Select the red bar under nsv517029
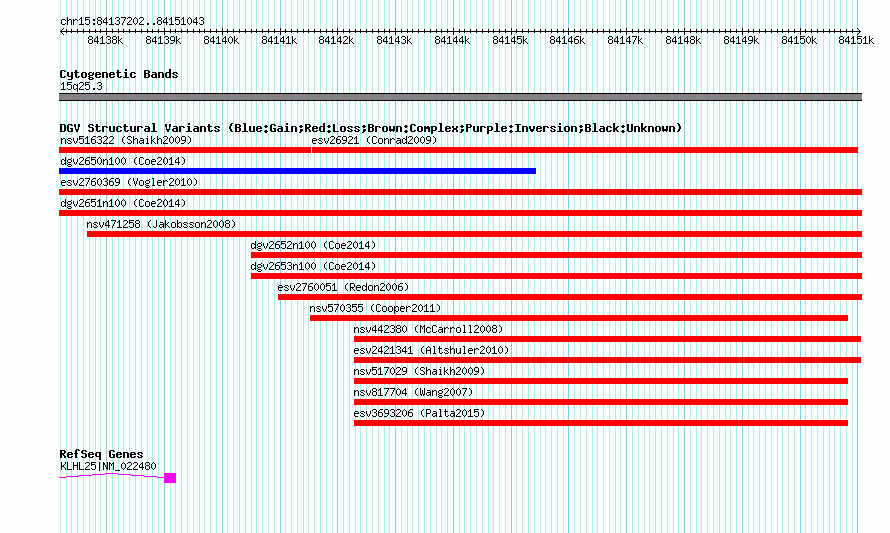890x533 pixels. (601, 381)
